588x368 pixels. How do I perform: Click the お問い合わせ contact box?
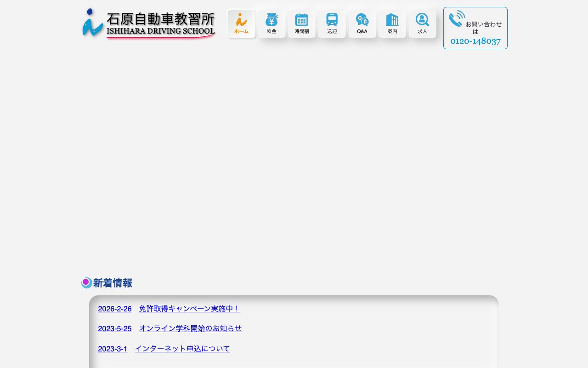pyautogui.click(x=475, y=28)
